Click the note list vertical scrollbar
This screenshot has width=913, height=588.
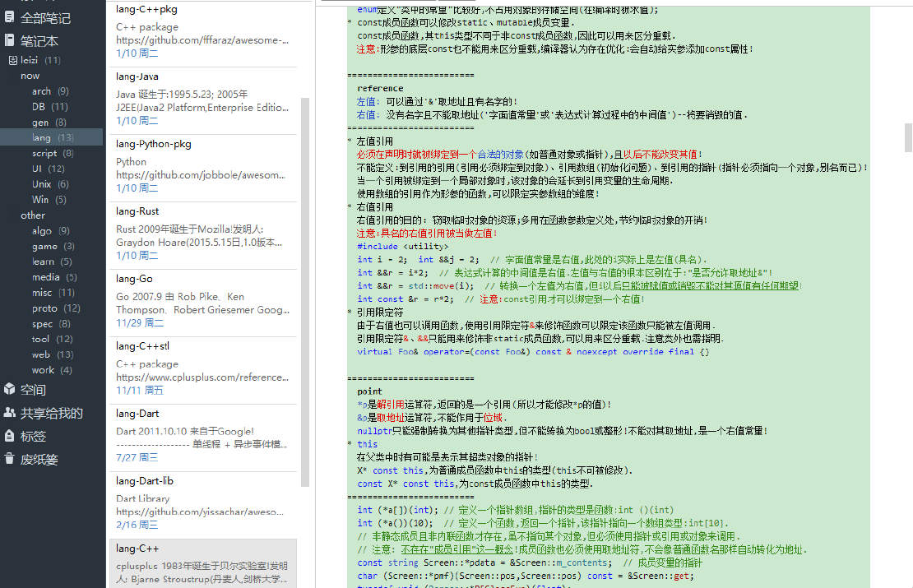(305, 291)
